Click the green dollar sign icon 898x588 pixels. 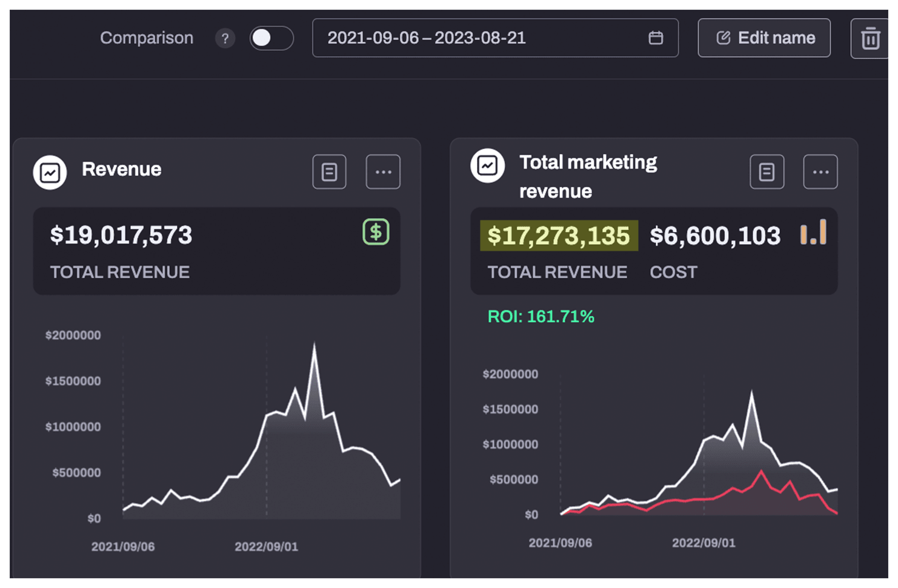[376, 232]
